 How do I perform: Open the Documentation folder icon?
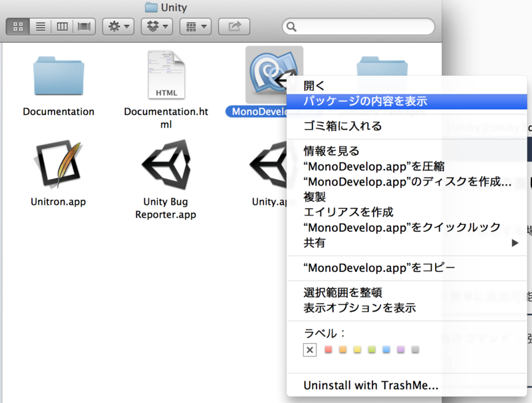pyautogui.click(x=58, y=74)
